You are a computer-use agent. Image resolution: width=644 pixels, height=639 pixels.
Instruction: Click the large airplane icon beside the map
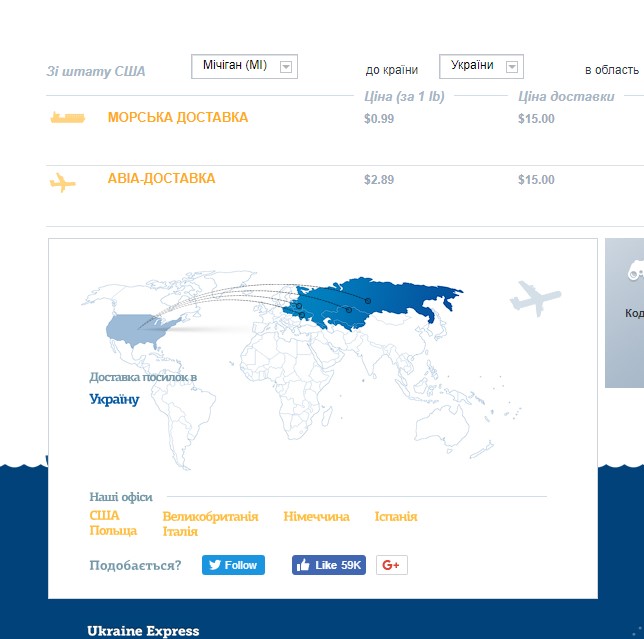534,297
